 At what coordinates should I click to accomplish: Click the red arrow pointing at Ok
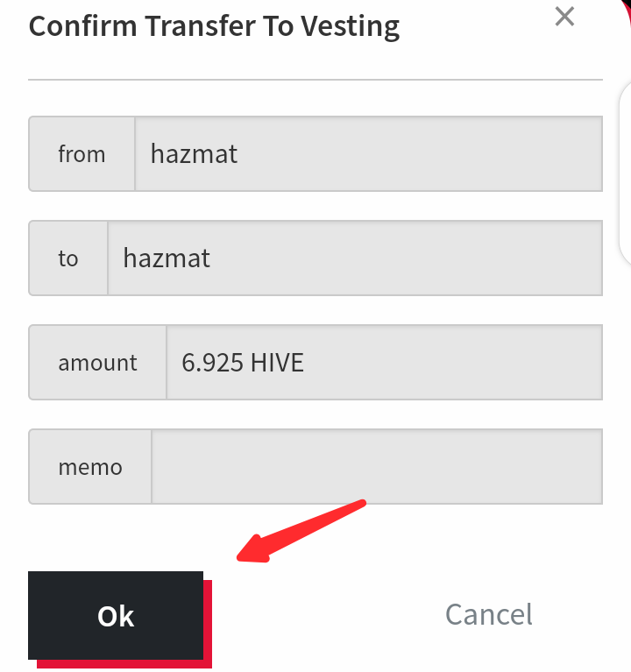[301, 531]
